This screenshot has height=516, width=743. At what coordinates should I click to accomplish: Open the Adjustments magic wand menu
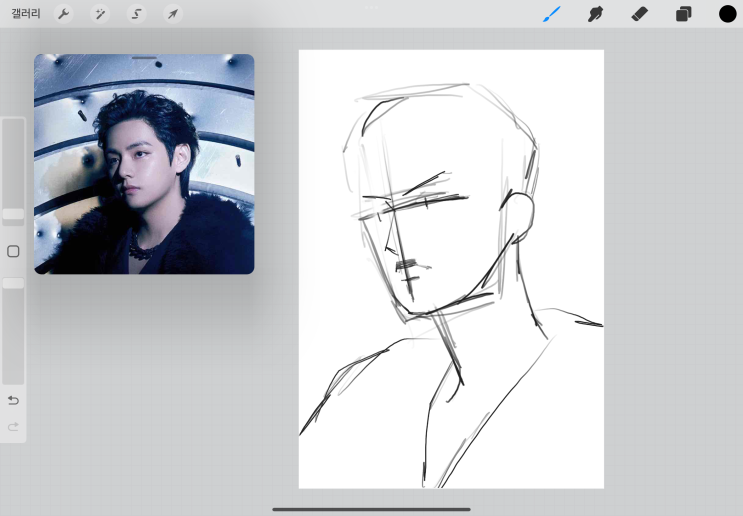click(100, 14)
